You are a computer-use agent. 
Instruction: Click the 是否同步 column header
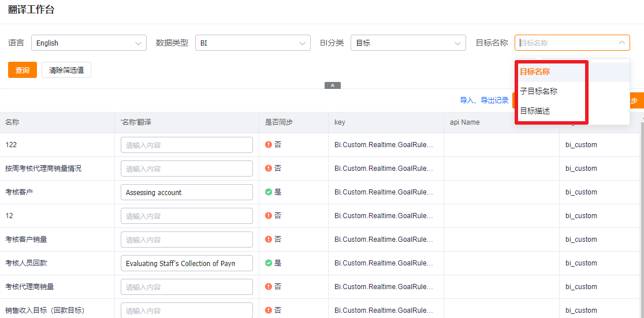click(x=293, y=122)
